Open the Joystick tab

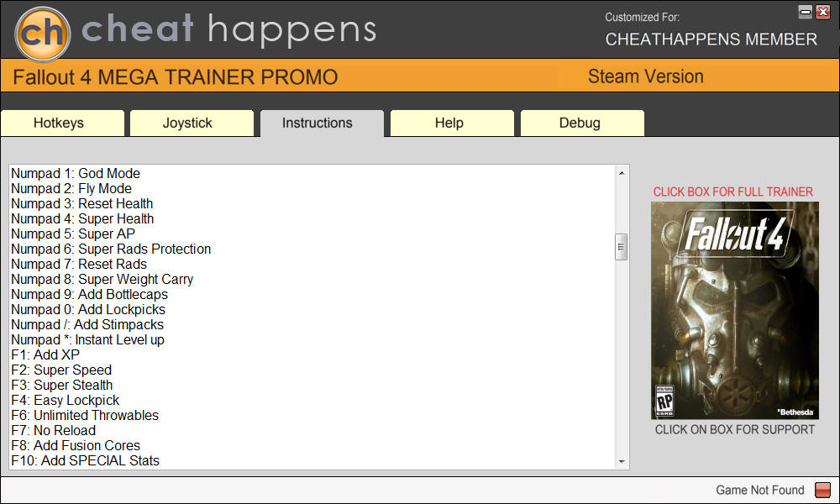coord(187,123)
